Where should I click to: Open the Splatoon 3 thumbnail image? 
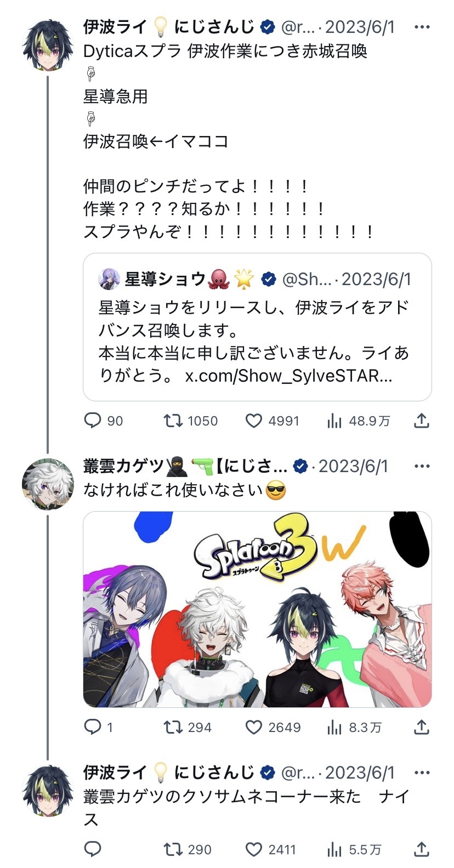[257, 609]
